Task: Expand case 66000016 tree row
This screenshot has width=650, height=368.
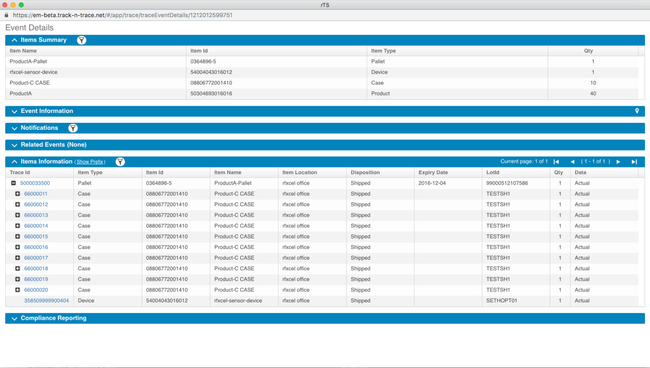Action: click(17, 247)
